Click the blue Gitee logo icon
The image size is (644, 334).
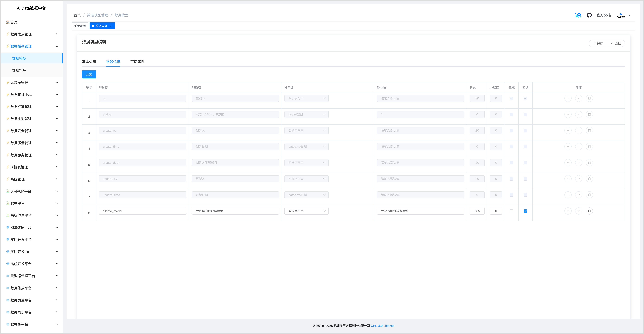click(x=578, y=15)
